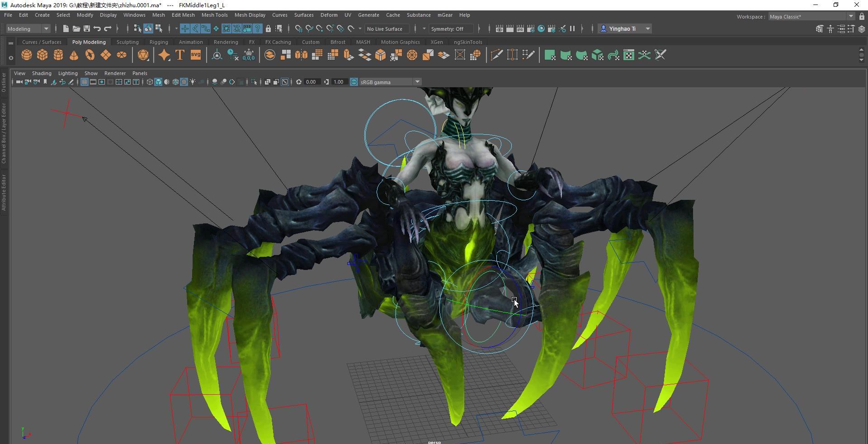The height and width of the screenshot is (444, 868).
Task: Open the Symmetry: Off dropdown
Action: coord(451,28)
